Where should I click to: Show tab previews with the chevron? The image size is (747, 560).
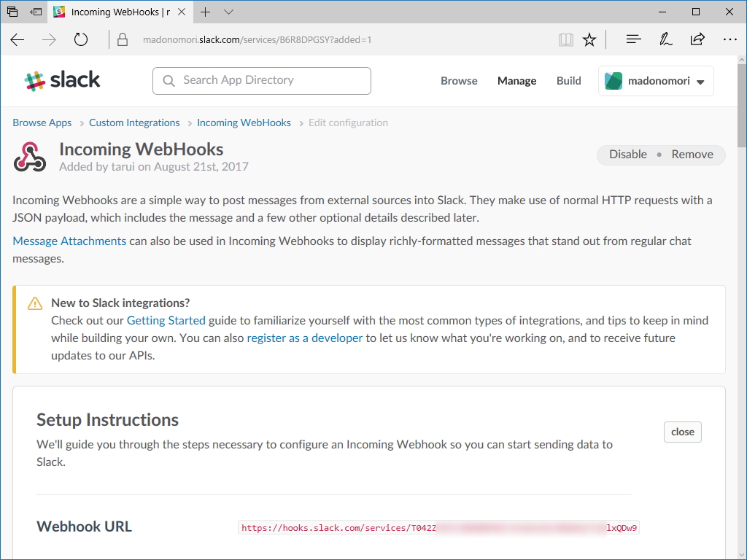(x=228, y=12)
